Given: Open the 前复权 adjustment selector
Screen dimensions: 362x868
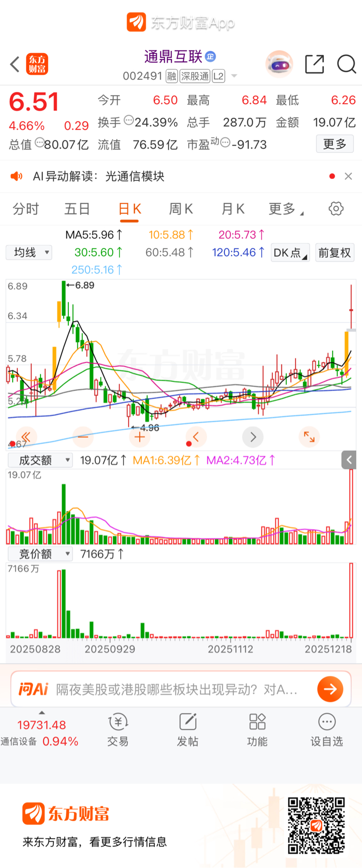Looking at the screenshot, I should (335, 252).
